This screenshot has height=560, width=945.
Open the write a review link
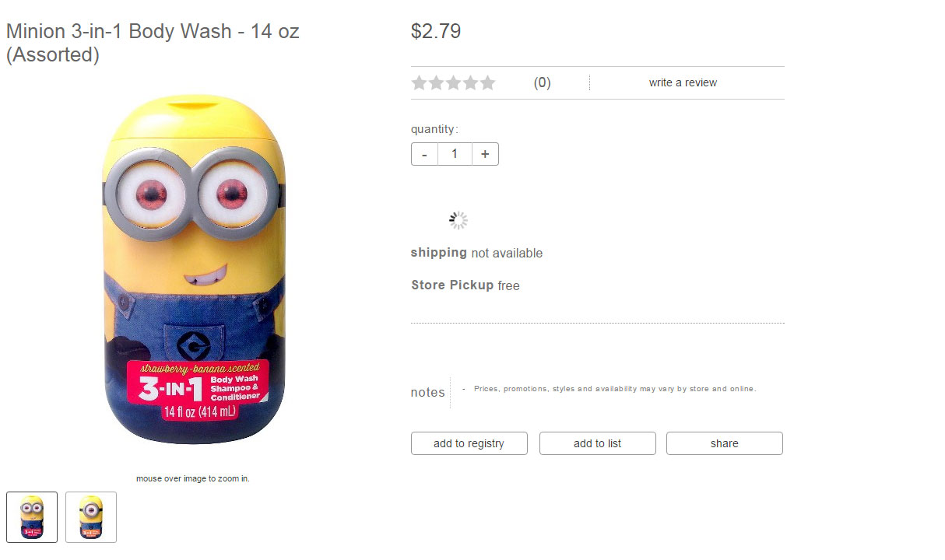tap(683, 82)
